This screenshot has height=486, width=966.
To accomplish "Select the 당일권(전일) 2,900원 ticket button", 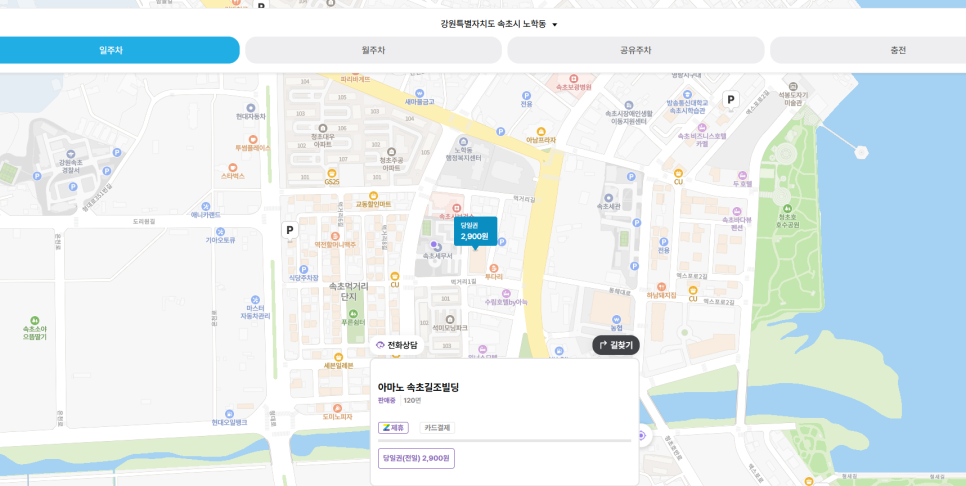I will [416, 458].
